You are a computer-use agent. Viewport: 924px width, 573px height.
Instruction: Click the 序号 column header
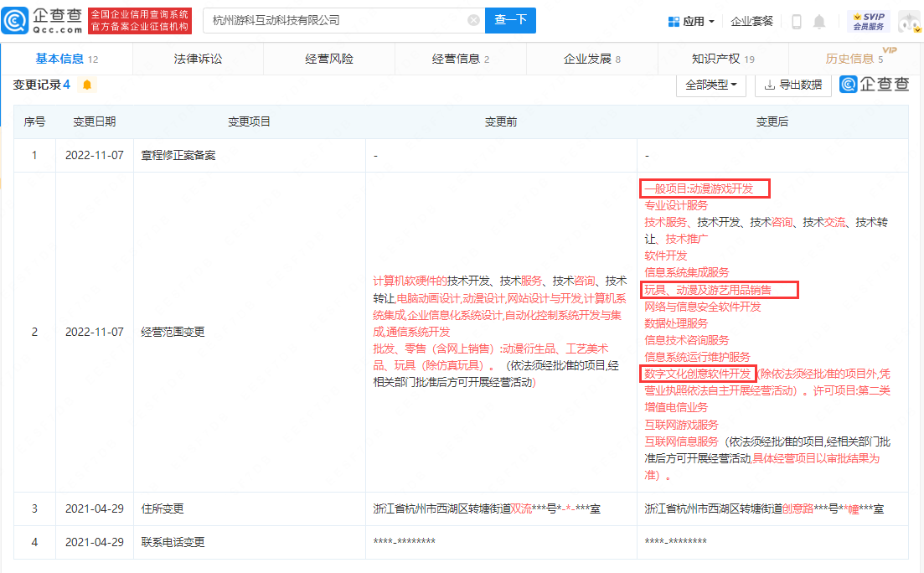[x=34, y=122]
